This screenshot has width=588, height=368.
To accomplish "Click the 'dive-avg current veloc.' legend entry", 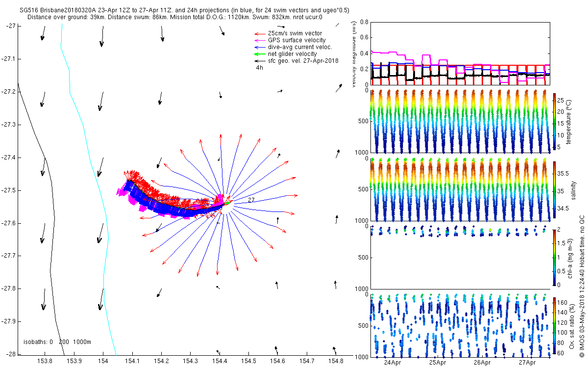I will (300, 47).
